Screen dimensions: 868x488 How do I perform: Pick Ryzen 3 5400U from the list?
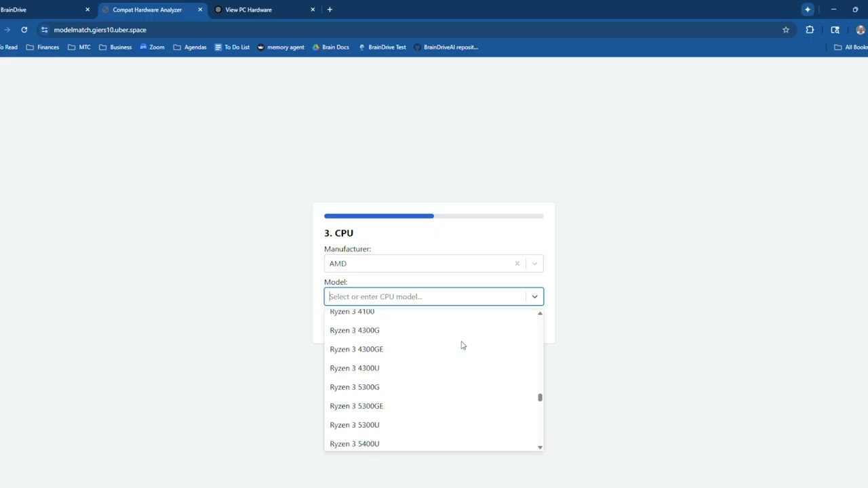pos(355,444)
